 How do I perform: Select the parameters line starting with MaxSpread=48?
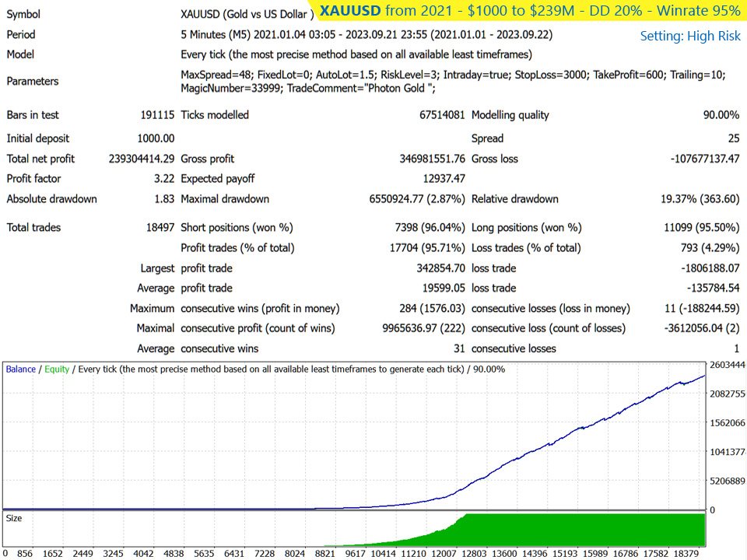point(453,75)
